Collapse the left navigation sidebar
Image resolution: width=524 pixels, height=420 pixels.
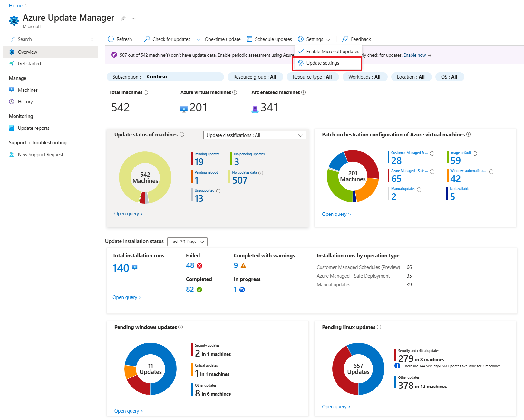(x=92, y=39)
